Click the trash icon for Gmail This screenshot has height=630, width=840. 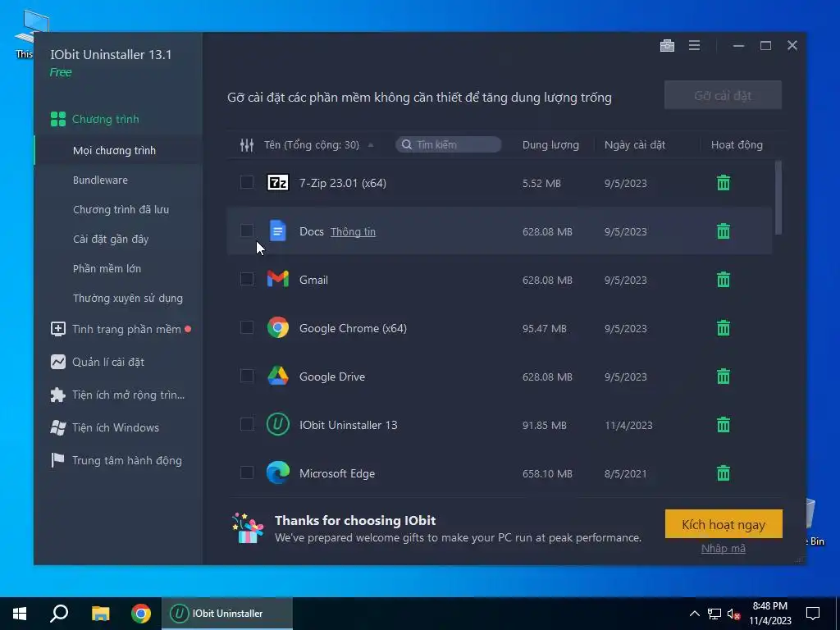(x=724, y=279)
